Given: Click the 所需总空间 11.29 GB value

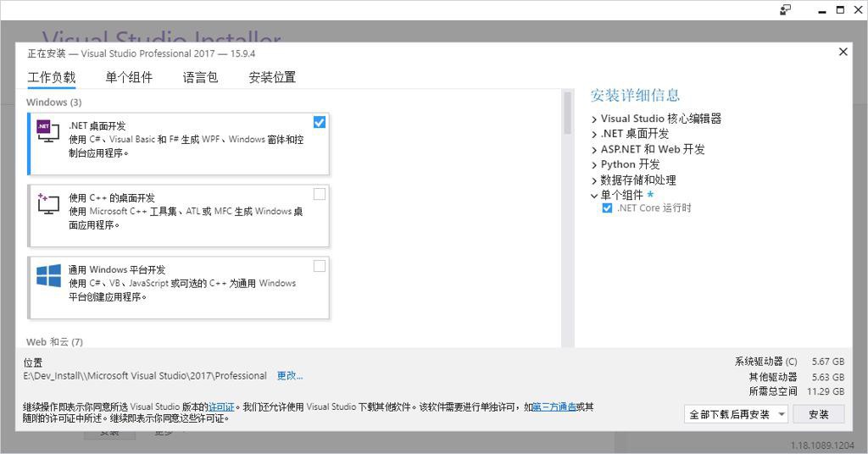Looking at the screenshot, I should click(826, 391).
